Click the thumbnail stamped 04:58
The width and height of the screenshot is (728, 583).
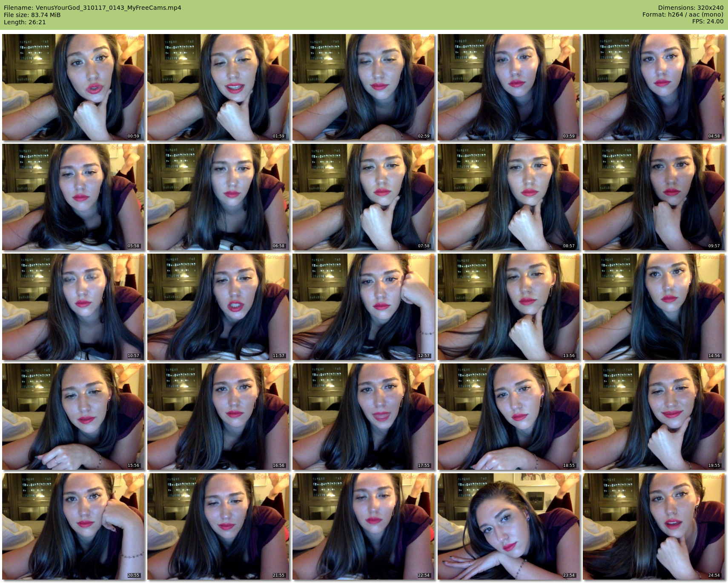coord(654,87)
